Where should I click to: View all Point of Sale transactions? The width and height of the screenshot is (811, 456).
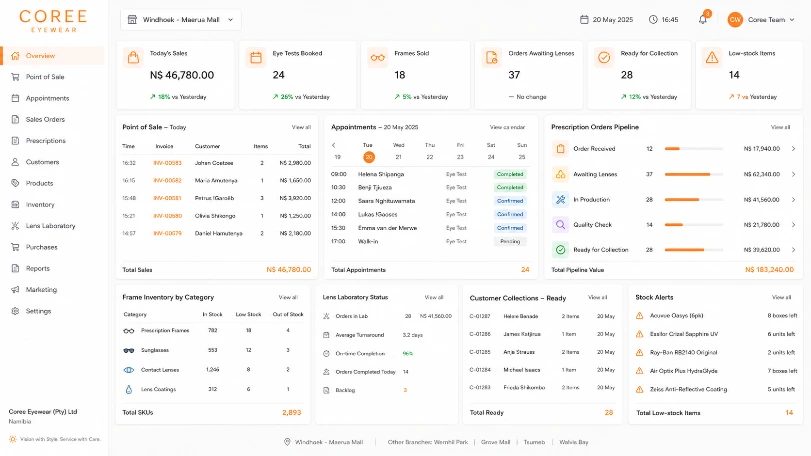[301, 127]
